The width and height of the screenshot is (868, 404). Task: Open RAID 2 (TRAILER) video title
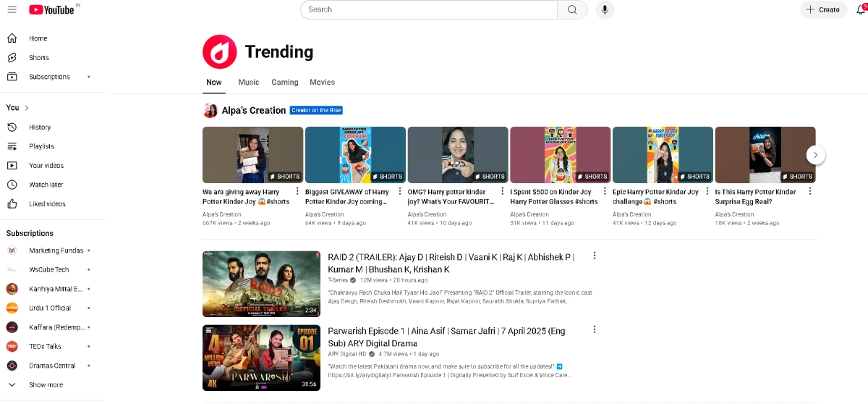[x=451, y=263]
